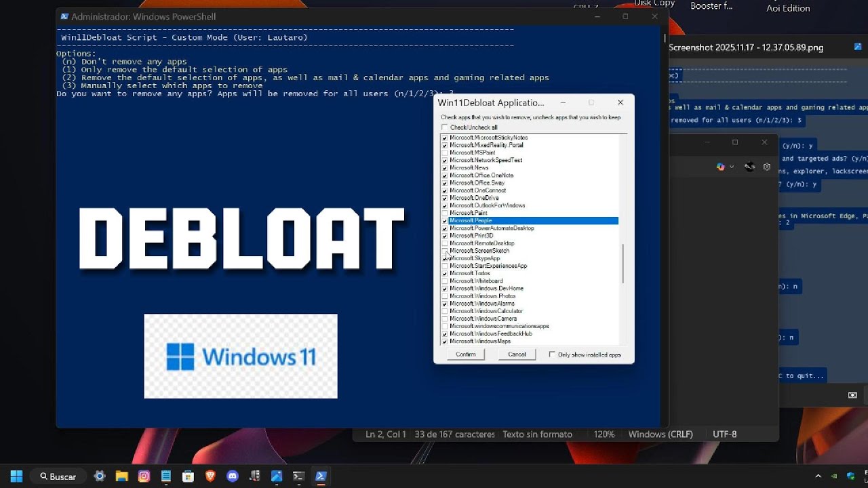Check Microsoft.windowscommunicationsapps checkbox
This screenshot has width=868, height=488.
click(x=445, y=326)
